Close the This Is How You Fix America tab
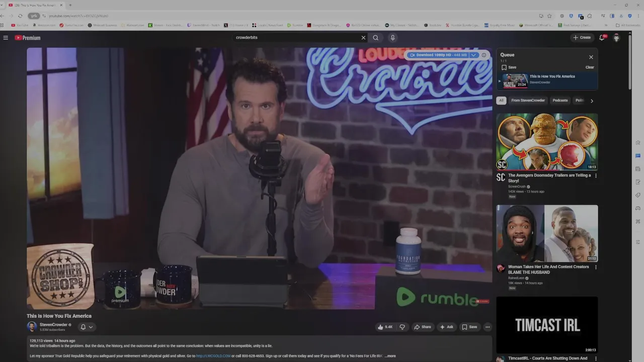Screen dimensions: 644x362 (x=61, y=5)
